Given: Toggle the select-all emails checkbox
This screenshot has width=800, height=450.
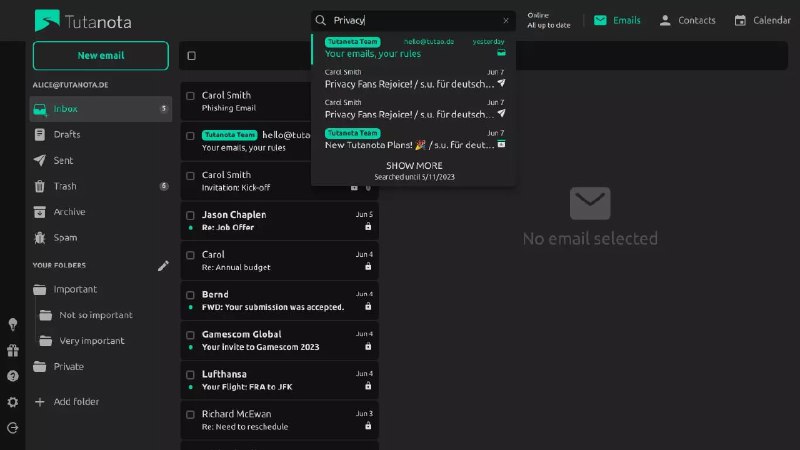Looking at the screenshot, I should pos(192,56).
